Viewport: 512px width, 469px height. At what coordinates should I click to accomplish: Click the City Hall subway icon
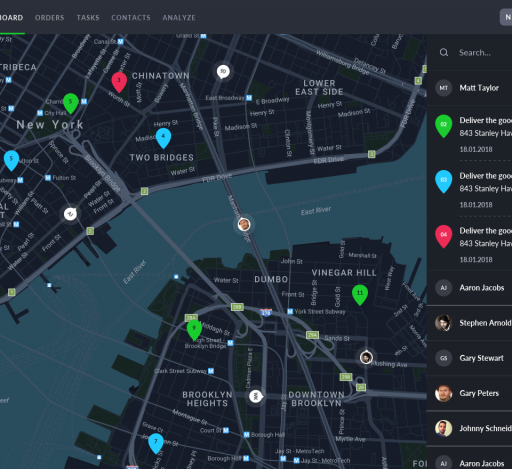[40, 113]
